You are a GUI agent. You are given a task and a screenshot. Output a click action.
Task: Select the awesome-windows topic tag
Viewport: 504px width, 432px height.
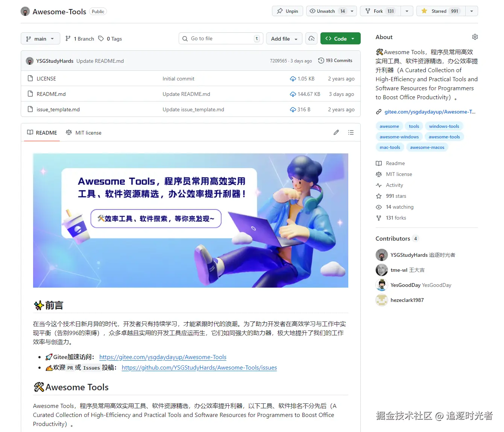tap(399, 137)
